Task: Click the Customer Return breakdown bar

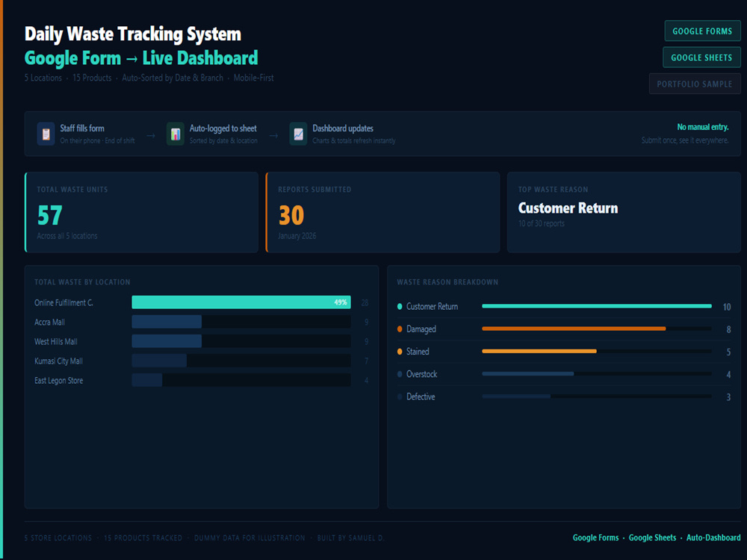Action: (596, 306)
